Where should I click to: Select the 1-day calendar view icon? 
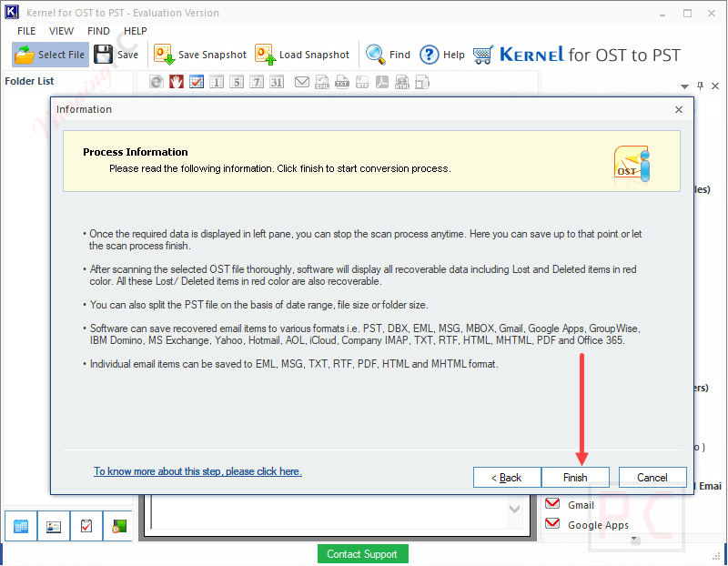(217, 82)
